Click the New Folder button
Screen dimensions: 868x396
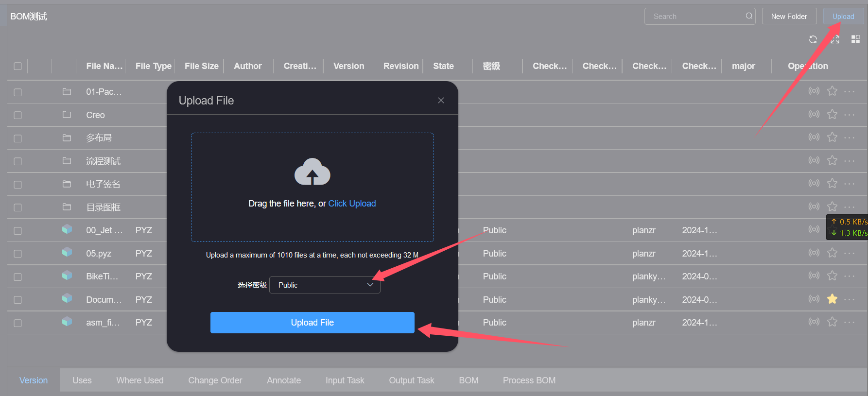click(789, 16)
